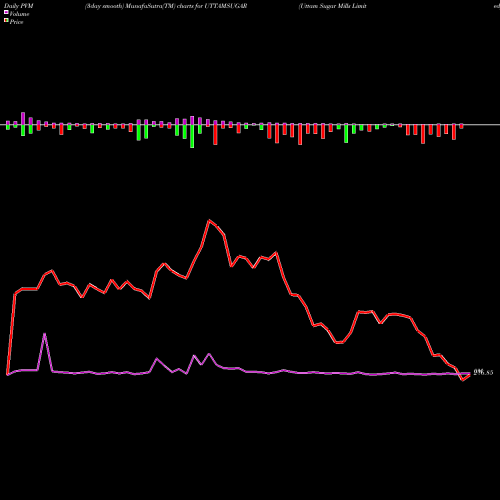500x500 pixels.
Task: Click the Price legend color swatch
Action: tap(6, 21)
